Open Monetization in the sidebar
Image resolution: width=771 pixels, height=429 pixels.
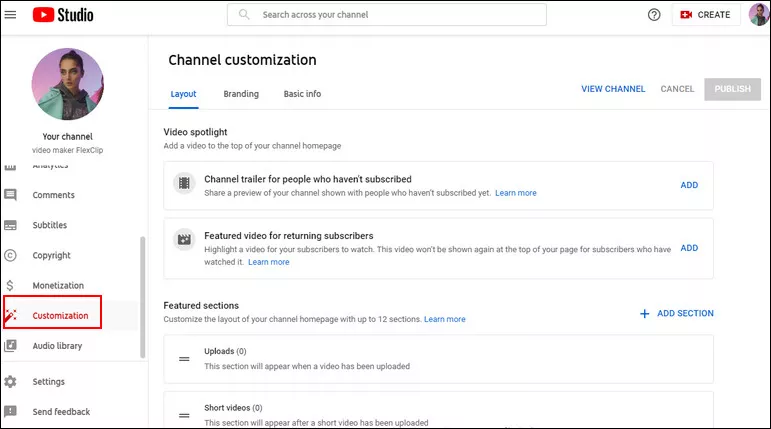point(58,285)
